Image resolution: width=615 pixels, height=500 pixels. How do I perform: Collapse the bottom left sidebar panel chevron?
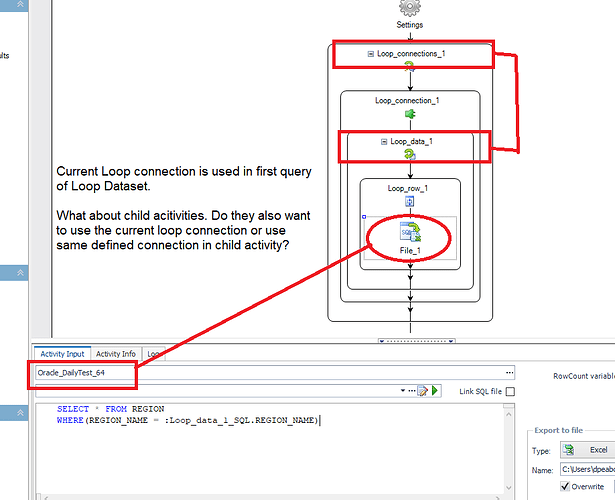click(x=20, y=413)
